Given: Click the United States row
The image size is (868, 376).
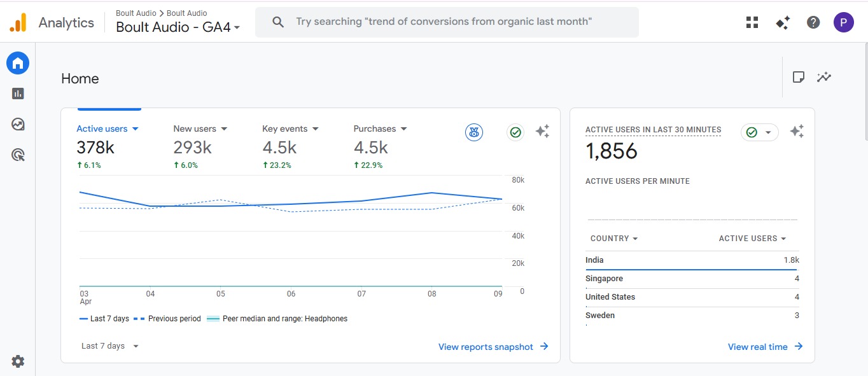Looking at the screenshot, I should point(692,297).
